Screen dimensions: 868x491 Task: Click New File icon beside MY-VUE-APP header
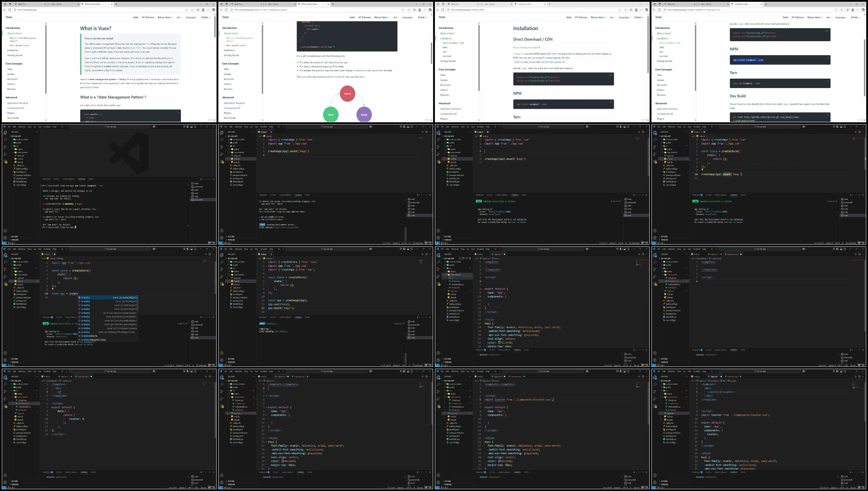click(x=460, y=258)
